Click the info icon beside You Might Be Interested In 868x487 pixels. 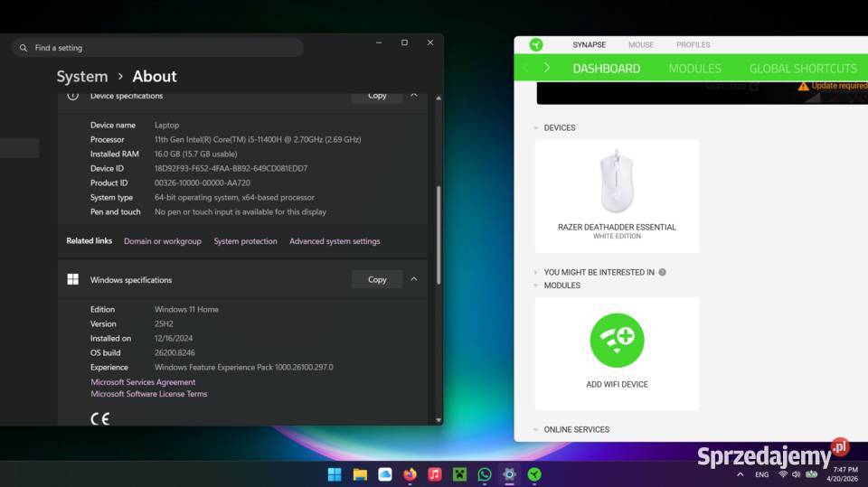tap(662, 272)
